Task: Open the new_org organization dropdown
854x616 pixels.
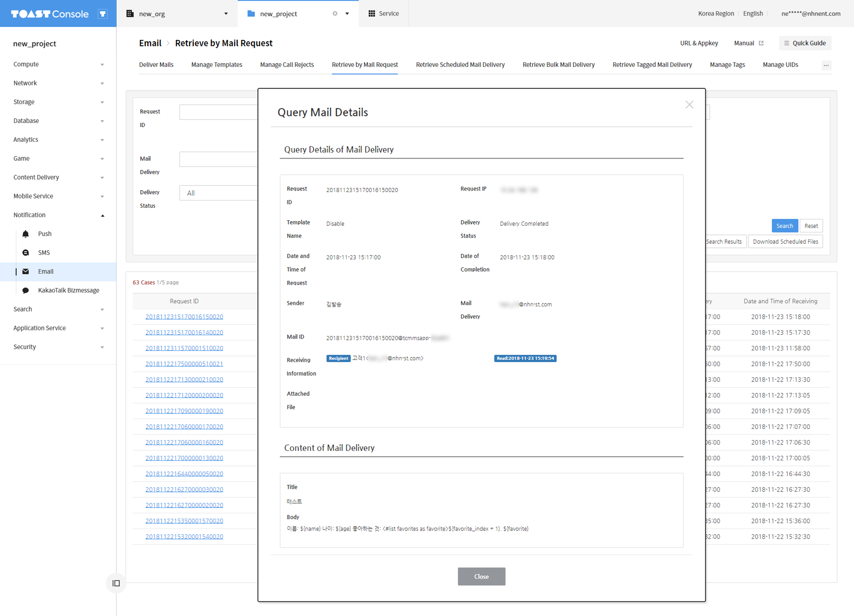Action: click(226, 14)
